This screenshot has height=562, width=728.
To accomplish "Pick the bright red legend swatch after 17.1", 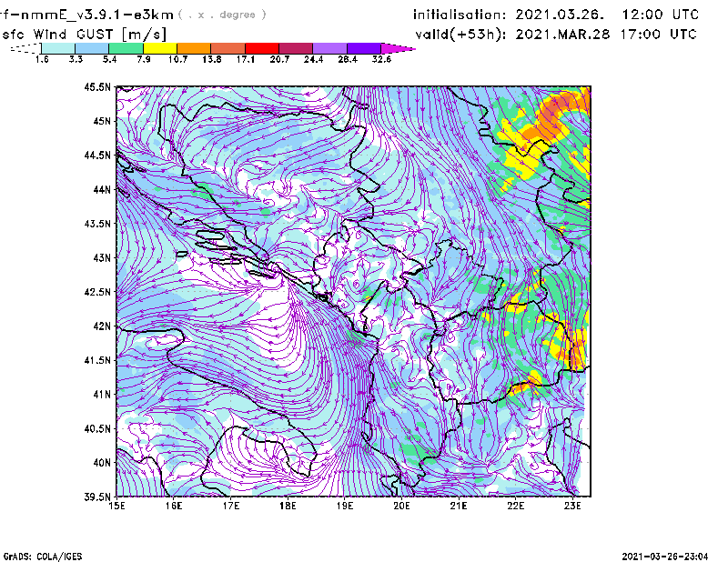I will [262, 48].
